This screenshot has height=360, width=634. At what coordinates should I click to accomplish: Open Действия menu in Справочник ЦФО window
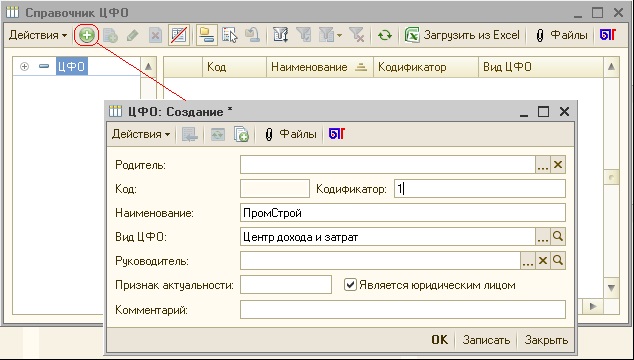pos(38,36)
